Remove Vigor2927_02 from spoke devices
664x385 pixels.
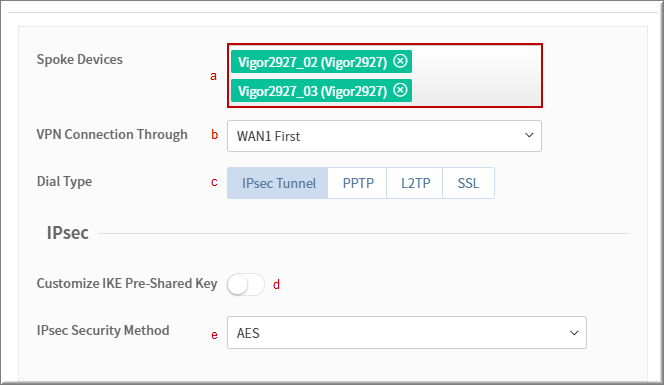pyautogui.click(x=400, y=61)
